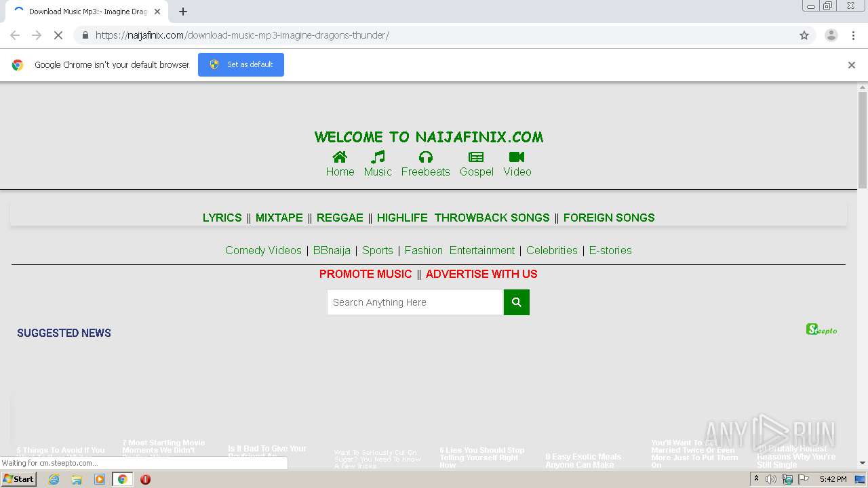The height and width of the screenshot is (488, 868).
Task: Visit the Sports section
Action: coord(378,250)
